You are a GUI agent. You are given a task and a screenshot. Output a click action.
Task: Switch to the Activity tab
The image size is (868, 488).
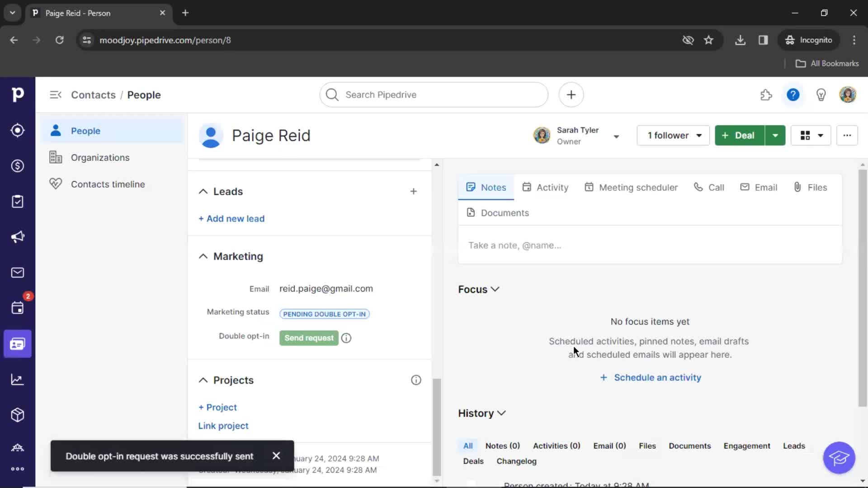click(552, 187)
